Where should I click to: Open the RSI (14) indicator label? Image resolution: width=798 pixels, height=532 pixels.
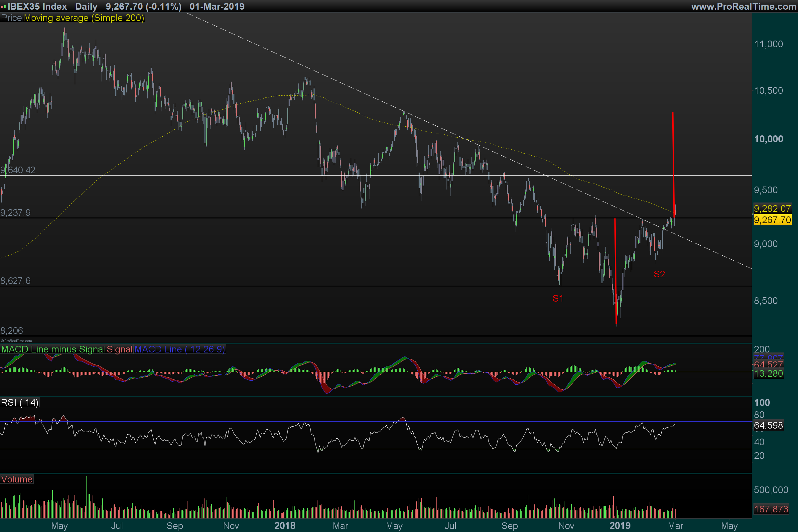click(x=20, y=402)
